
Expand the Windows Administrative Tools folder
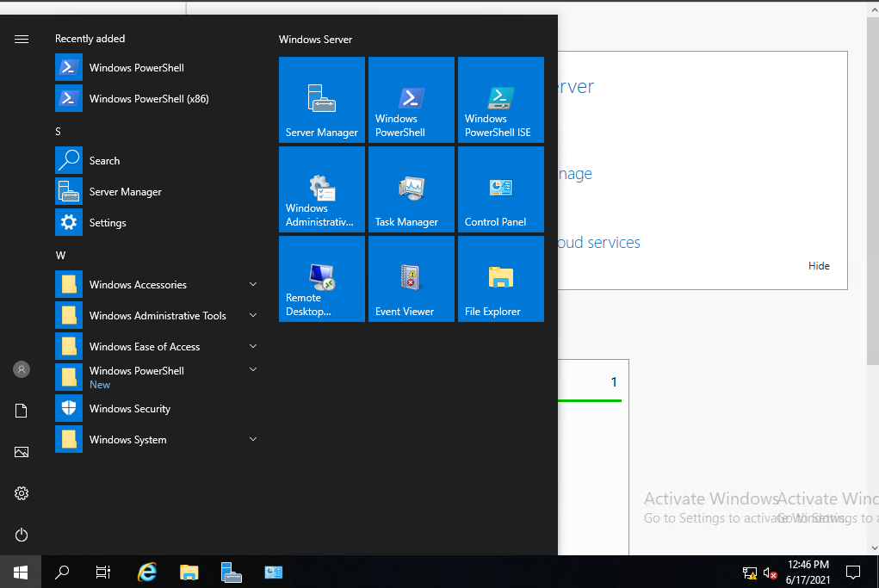click(x=157, y=316)
